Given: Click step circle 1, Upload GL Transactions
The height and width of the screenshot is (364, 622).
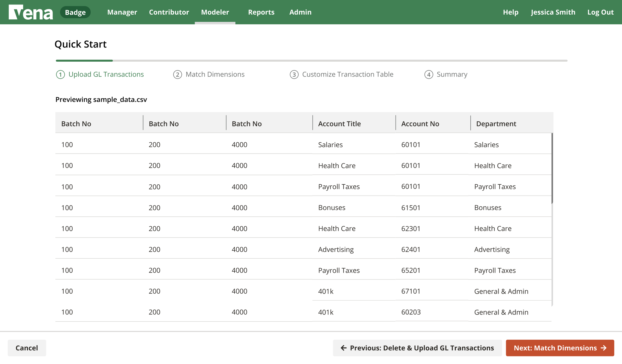Looking at the screenshot, I should tap(60, 74).
